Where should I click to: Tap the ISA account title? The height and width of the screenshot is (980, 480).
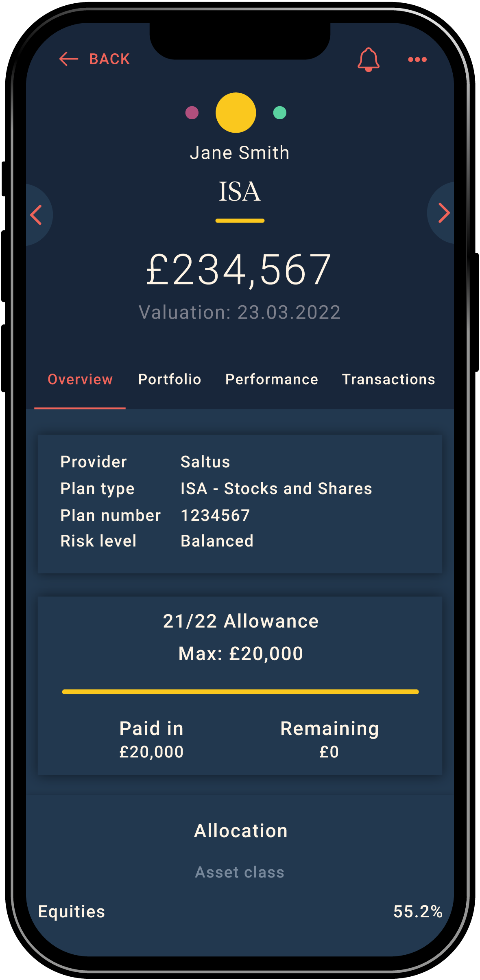pyautogui.click(x=240, y=191)
